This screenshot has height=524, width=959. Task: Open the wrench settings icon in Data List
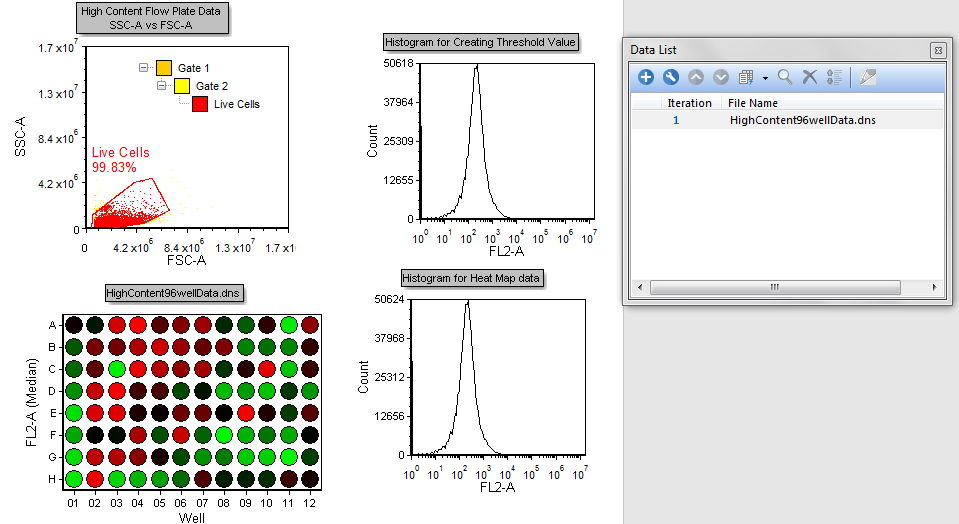(x=671, y=77)
